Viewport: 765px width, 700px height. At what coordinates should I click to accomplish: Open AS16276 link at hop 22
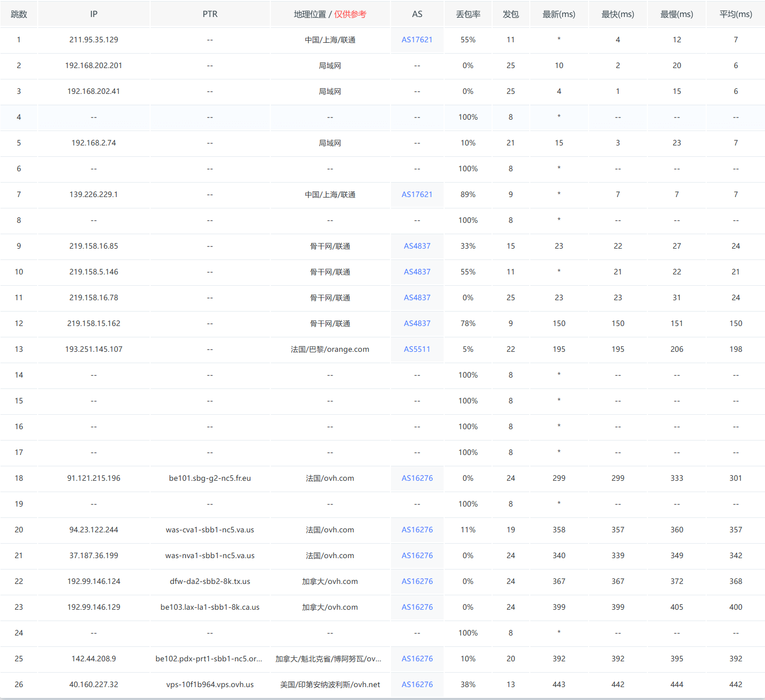point(417,581)
